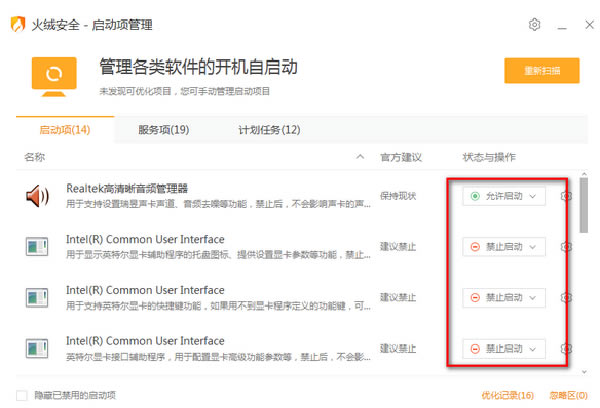Open 禁止启动 dropdown for 快捷键功能 Intel row
600x408 pixels.
pos(504,298)
